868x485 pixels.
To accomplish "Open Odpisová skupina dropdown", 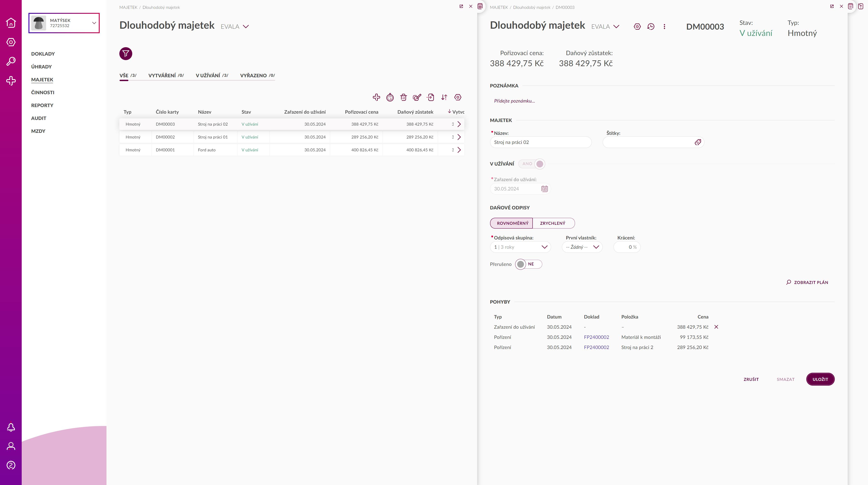I will 521,247.
